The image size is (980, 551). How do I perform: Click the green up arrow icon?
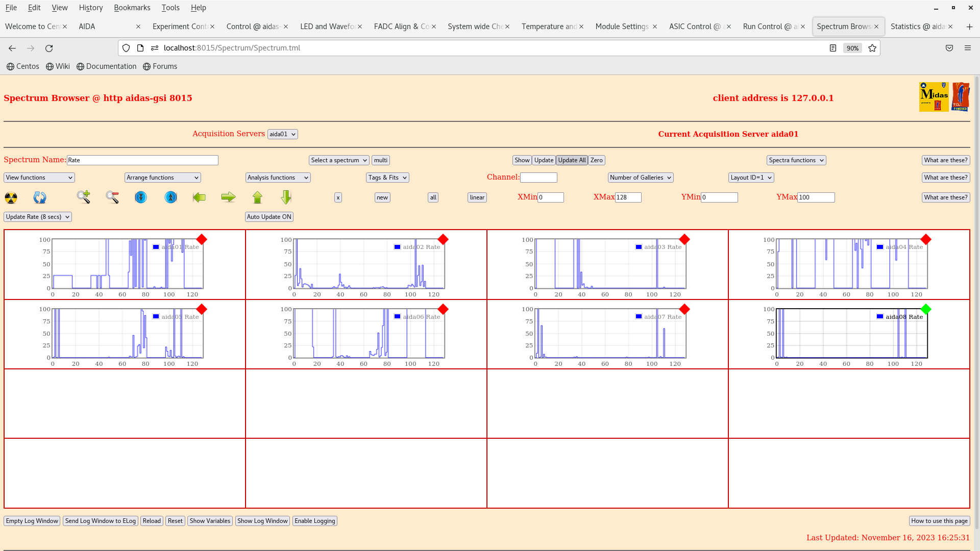coord(257,197)
